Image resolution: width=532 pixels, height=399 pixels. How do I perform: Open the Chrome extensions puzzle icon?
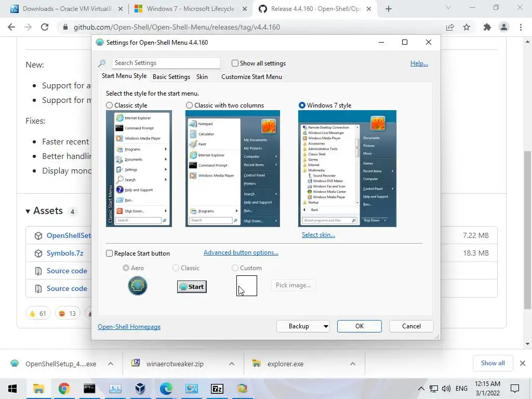point(487,27)
